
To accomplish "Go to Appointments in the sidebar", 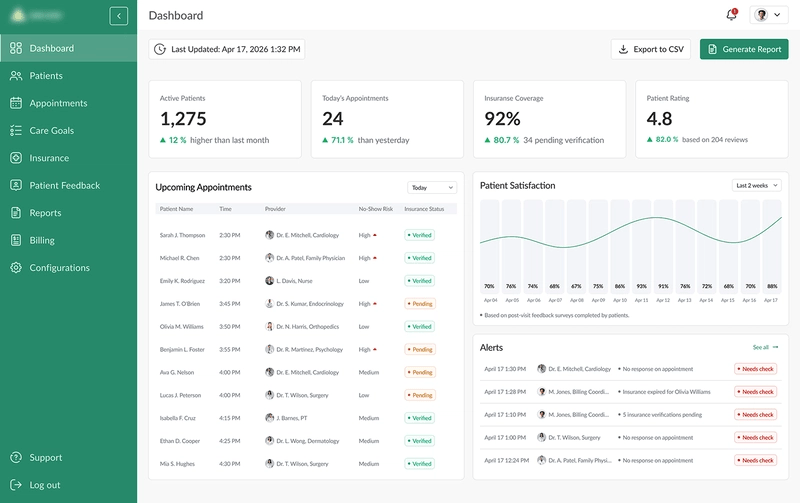I will pyautogui.click(x=68, y=103).
